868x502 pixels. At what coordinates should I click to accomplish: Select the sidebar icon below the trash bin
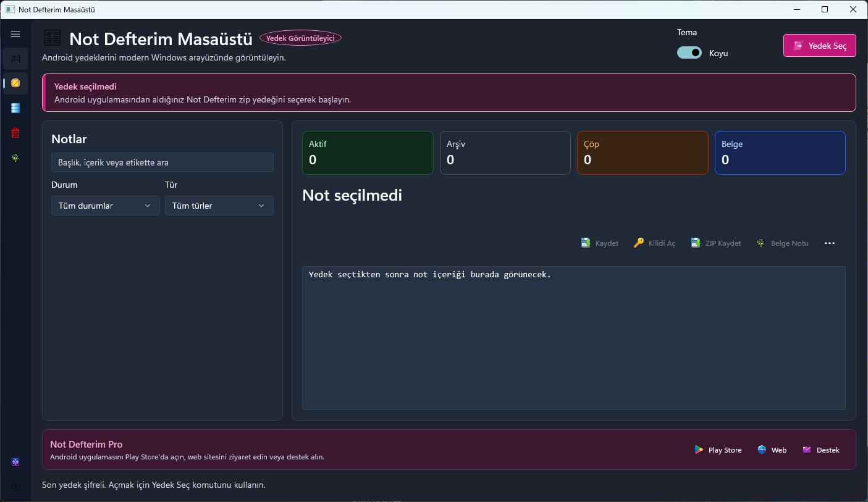click(x=15, y=157)
